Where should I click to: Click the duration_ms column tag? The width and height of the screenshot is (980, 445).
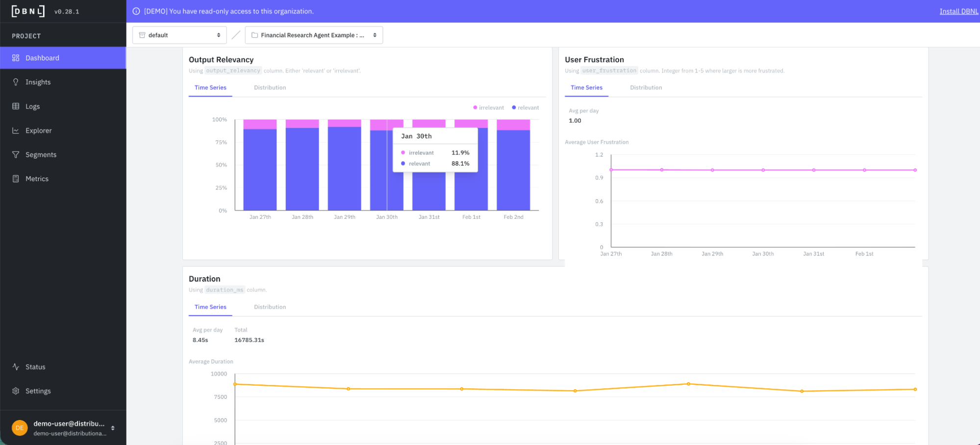[x=225, y=290]
